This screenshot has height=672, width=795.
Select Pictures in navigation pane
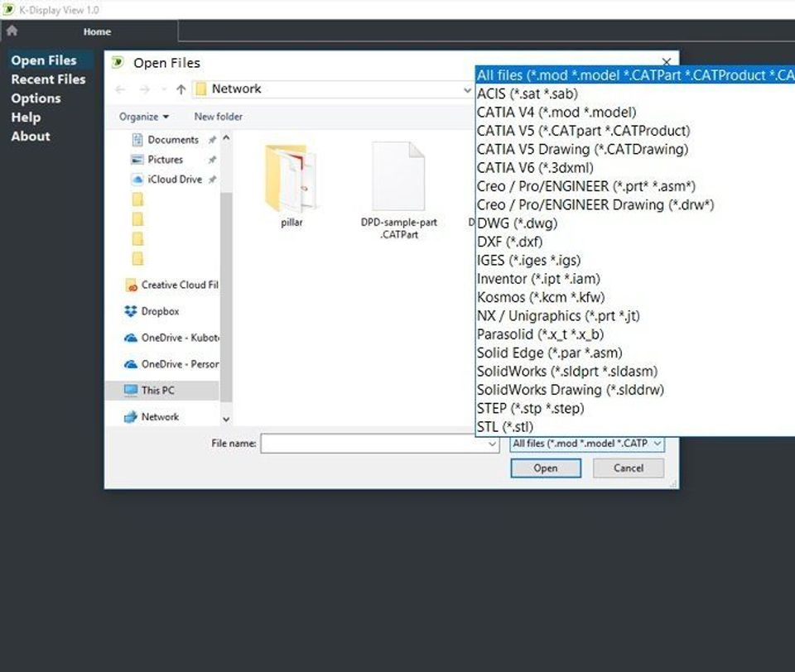pos(165,159)
